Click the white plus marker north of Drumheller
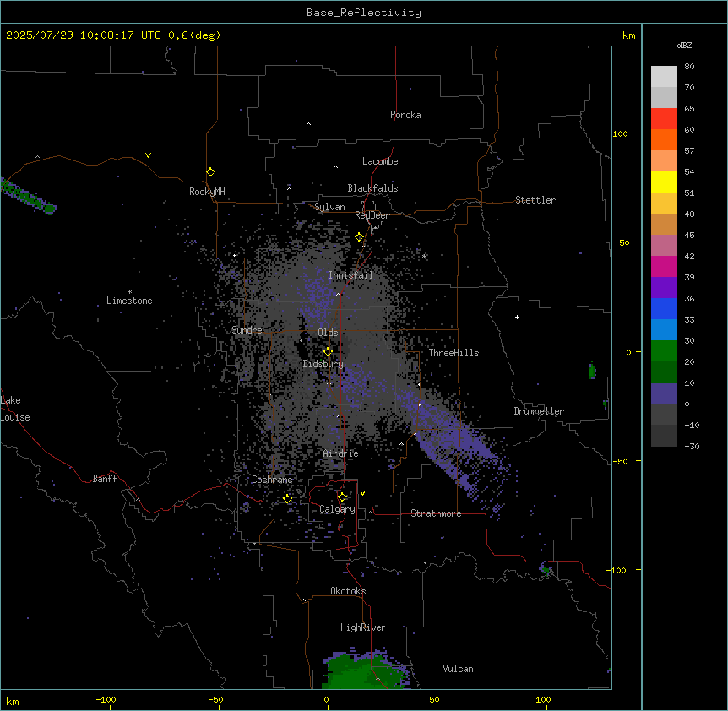This screenshot has width=728, height=711. [x=517, y=317]
